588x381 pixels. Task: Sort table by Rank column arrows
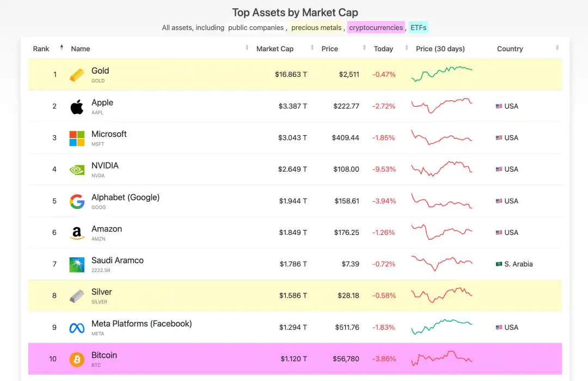coord(62,48)
